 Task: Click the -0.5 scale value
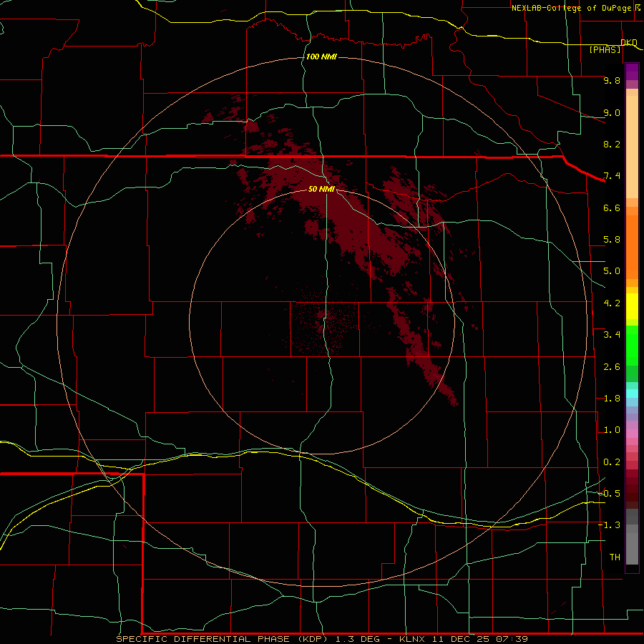pyautogui.click(x=610, y=494)
